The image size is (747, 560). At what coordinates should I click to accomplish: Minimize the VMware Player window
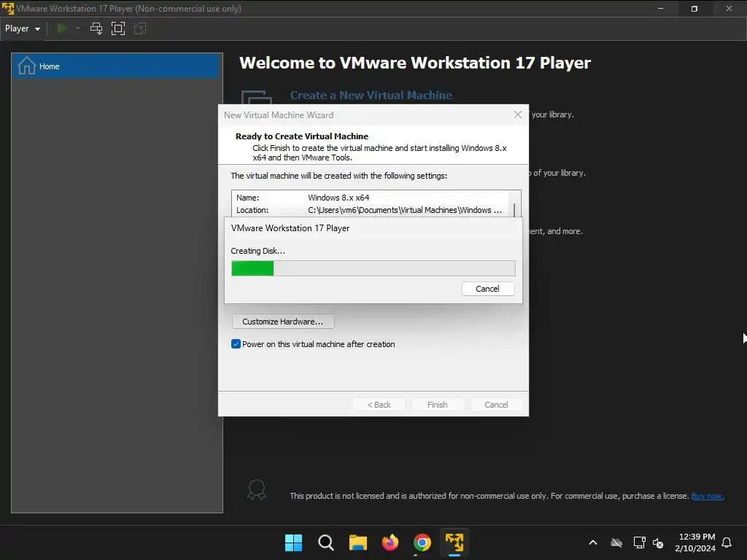[660, 9]
